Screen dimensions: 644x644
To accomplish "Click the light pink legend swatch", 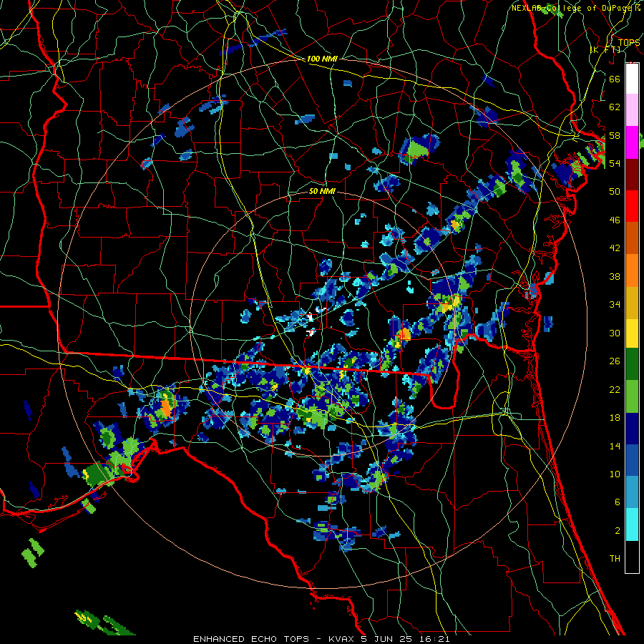I will [632, 110].
